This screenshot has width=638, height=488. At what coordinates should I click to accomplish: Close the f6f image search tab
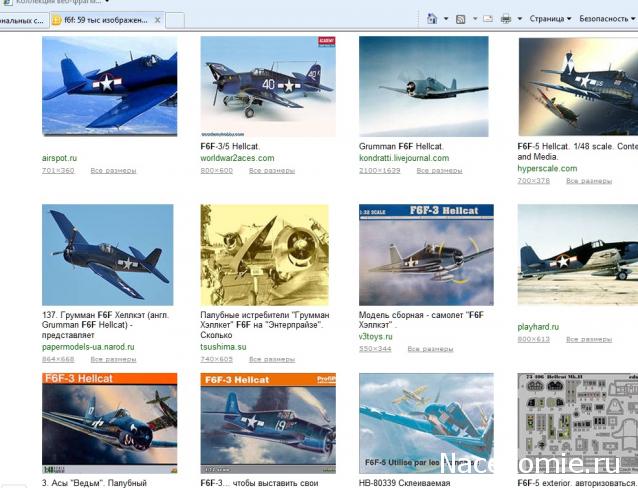coord(155,20)
